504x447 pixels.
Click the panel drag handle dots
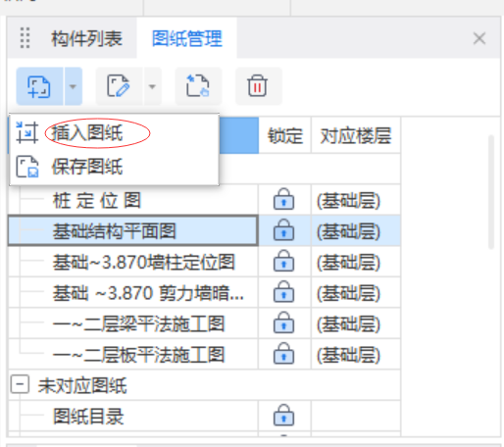(x=25, y=38)
